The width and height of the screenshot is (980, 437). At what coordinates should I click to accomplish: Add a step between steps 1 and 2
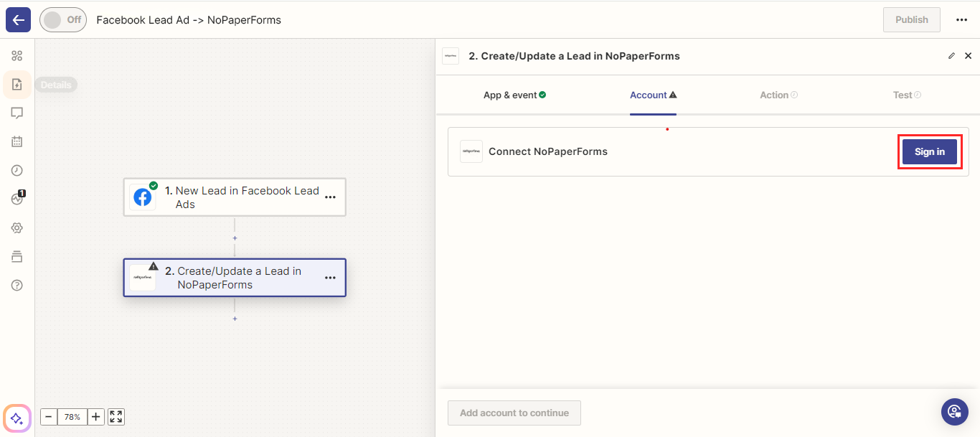[x=235, y=238]
